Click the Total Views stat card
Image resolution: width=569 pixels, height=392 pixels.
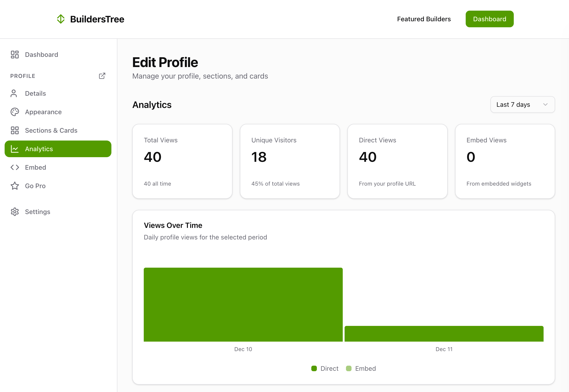pyautogui.click(x=182, y=161)
